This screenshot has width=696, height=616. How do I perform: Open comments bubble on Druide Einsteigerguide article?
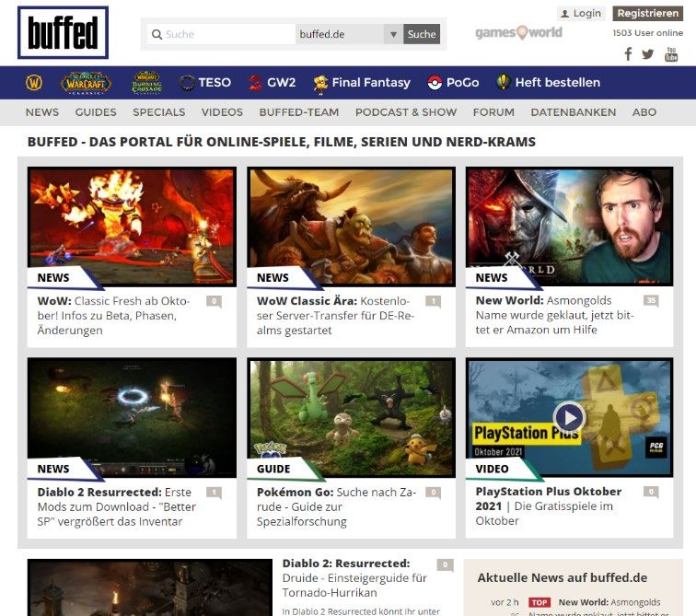446,564
